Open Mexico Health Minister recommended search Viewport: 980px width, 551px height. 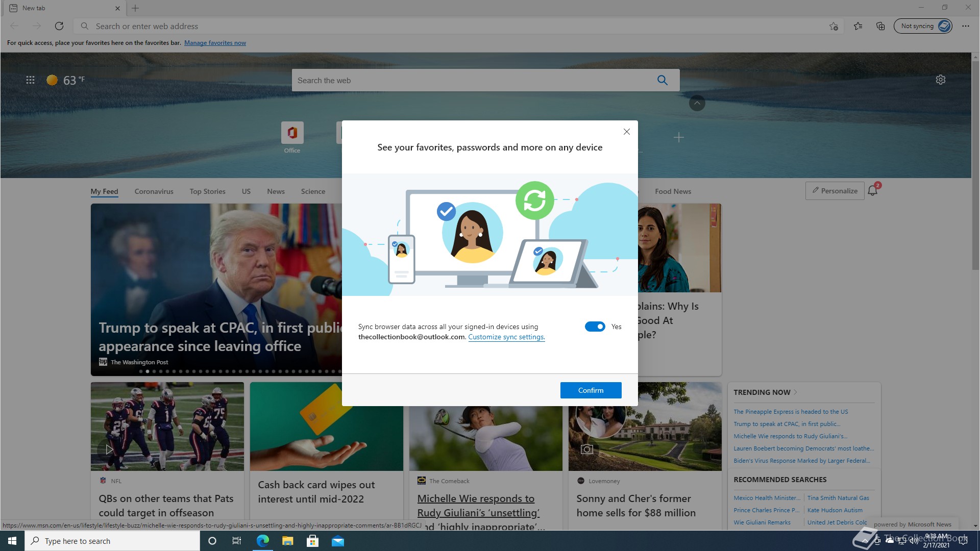767,498
